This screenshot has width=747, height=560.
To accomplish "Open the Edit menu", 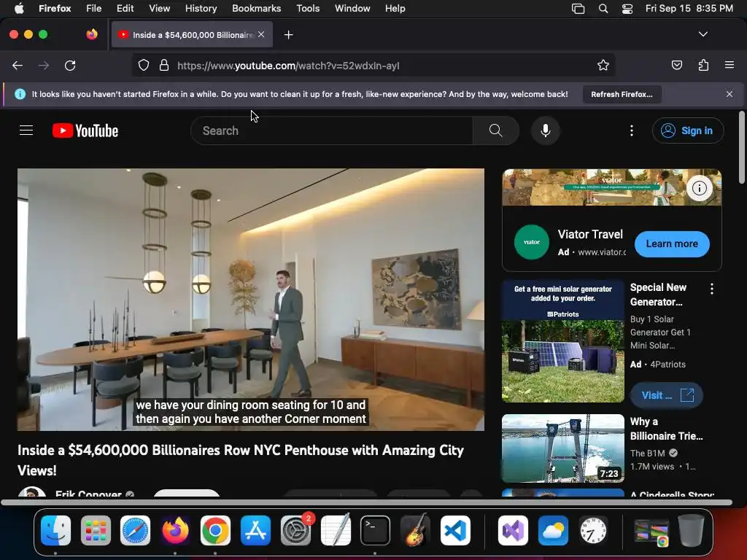I will point(125,8).
